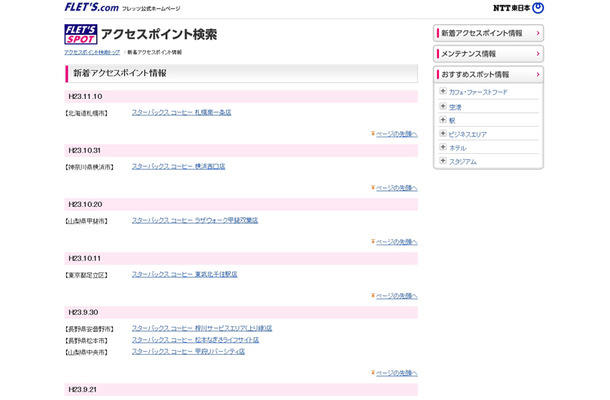
Task: Click the FLET'S SPOT logo
Action: 81,34
